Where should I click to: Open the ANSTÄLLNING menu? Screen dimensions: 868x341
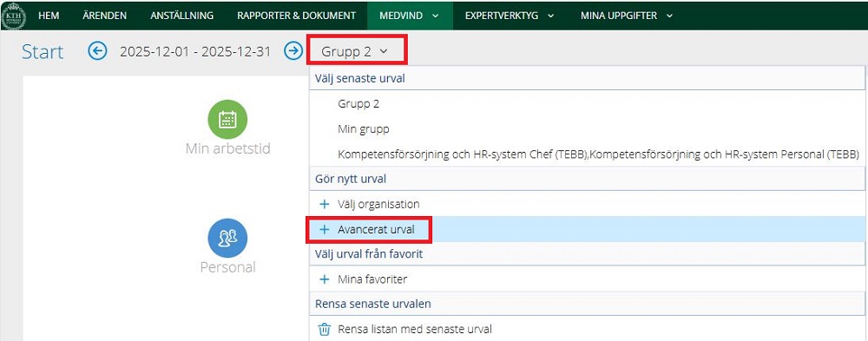point(181,16)
